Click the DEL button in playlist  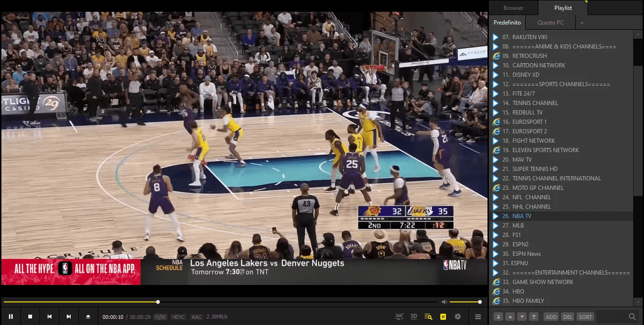tap(568, 317)
